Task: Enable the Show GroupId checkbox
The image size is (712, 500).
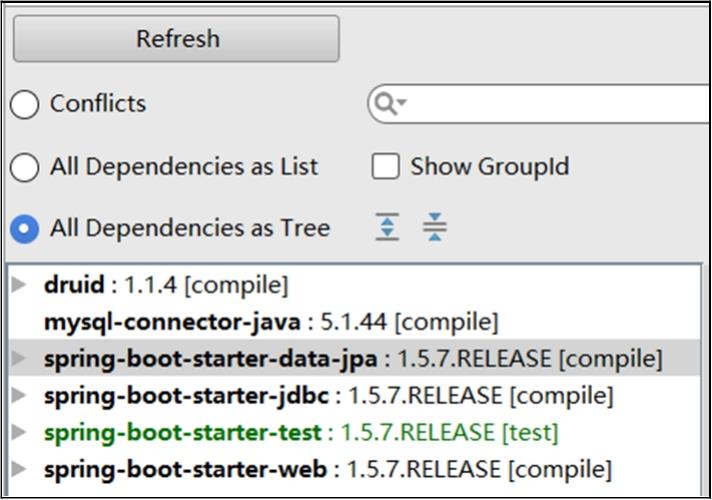Action: pos(386,166)
